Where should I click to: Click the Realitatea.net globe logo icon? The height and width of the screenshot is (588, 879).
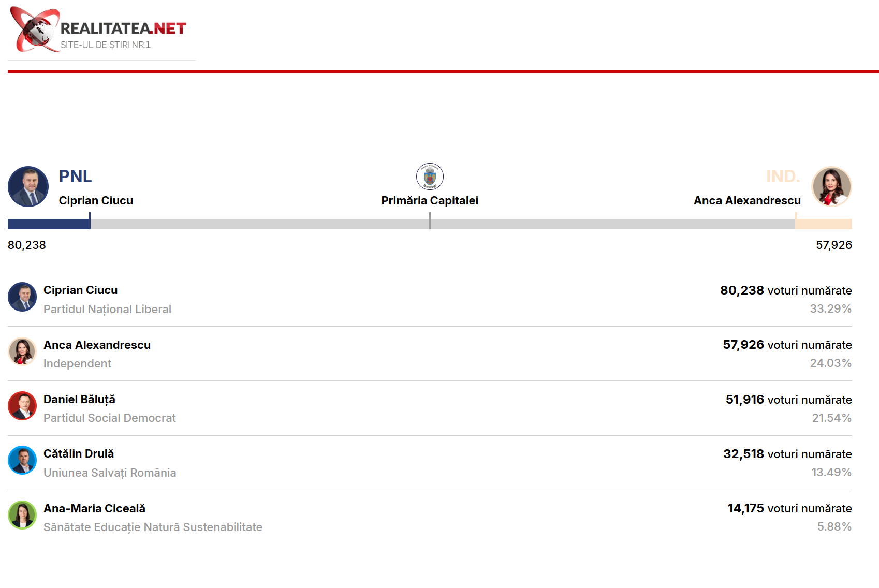pos(35,30)
